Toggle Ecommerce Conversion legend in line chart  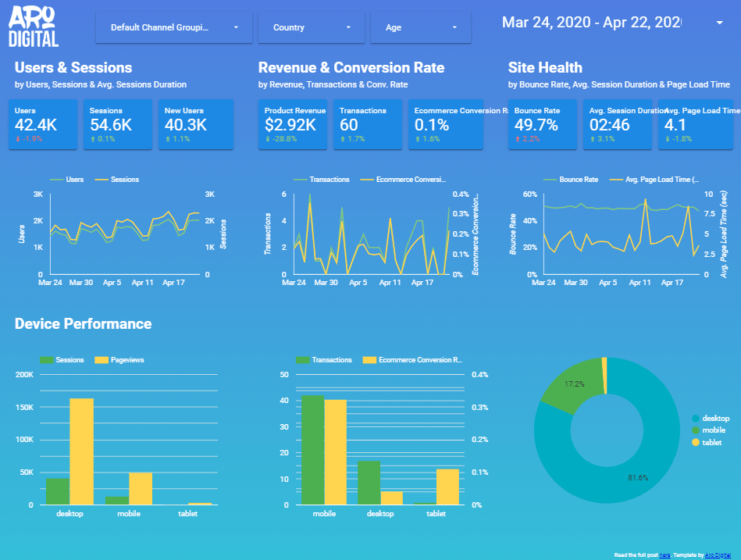[403, 180]
